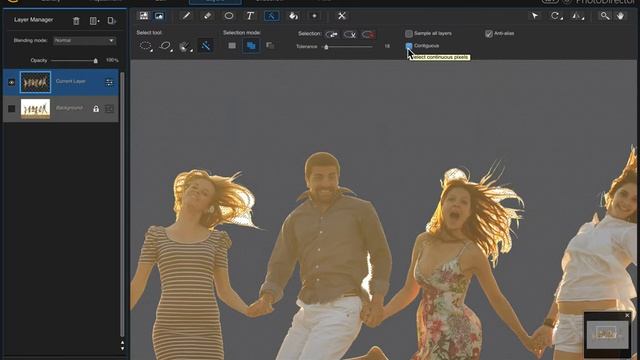640x360 pixels.
Task: Select the Eraser tool
Action: pos(207,16)
